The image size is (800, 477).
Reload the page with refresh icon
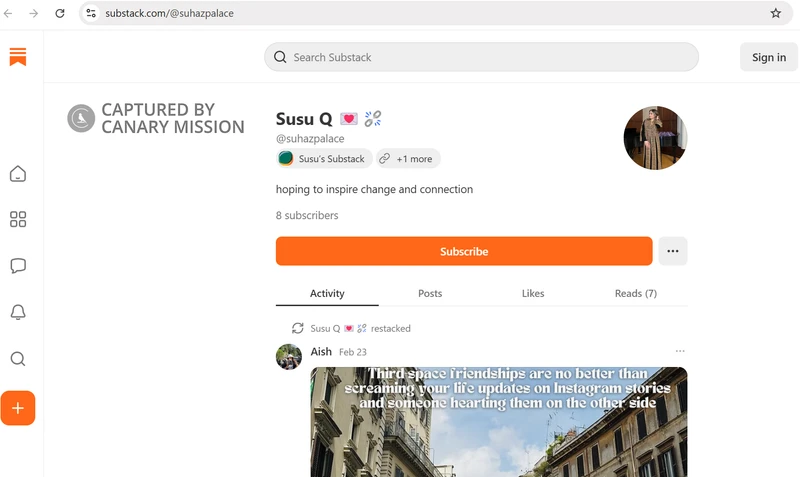[60, 13]
